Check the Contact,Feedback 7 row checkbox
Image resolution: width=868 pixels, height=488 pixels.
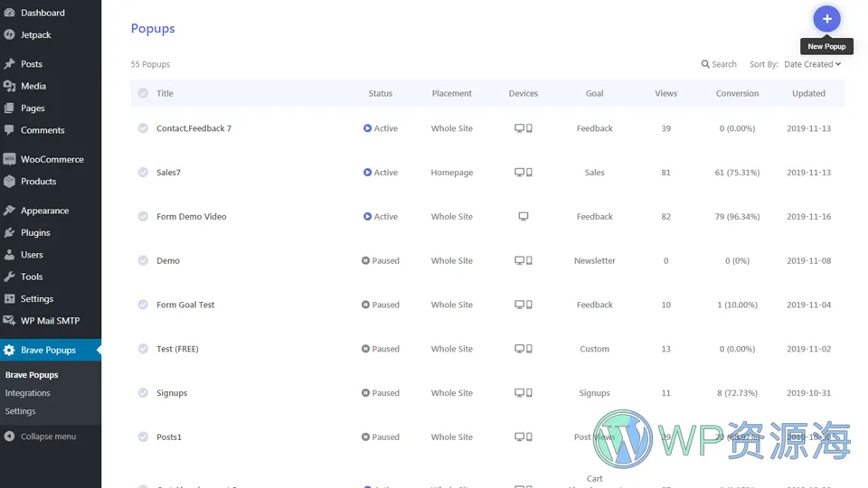coord(143,128)
